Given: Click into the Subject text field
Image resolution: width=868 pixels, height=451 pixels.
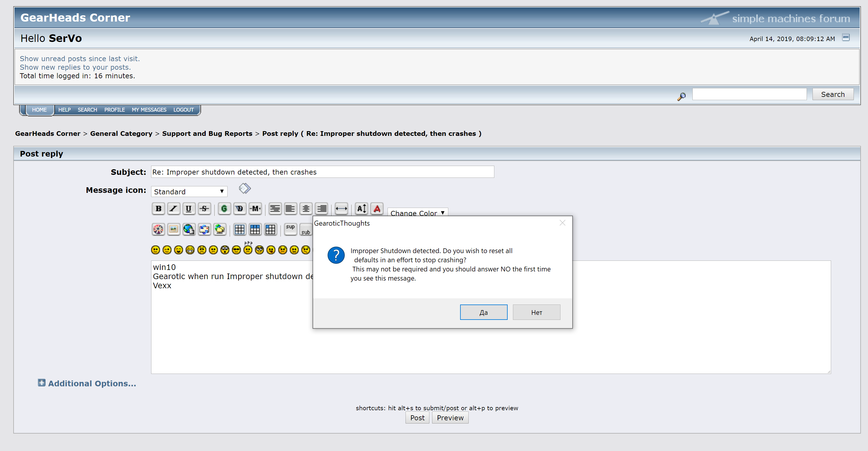Looking at the screenshot, I should 322,172.
